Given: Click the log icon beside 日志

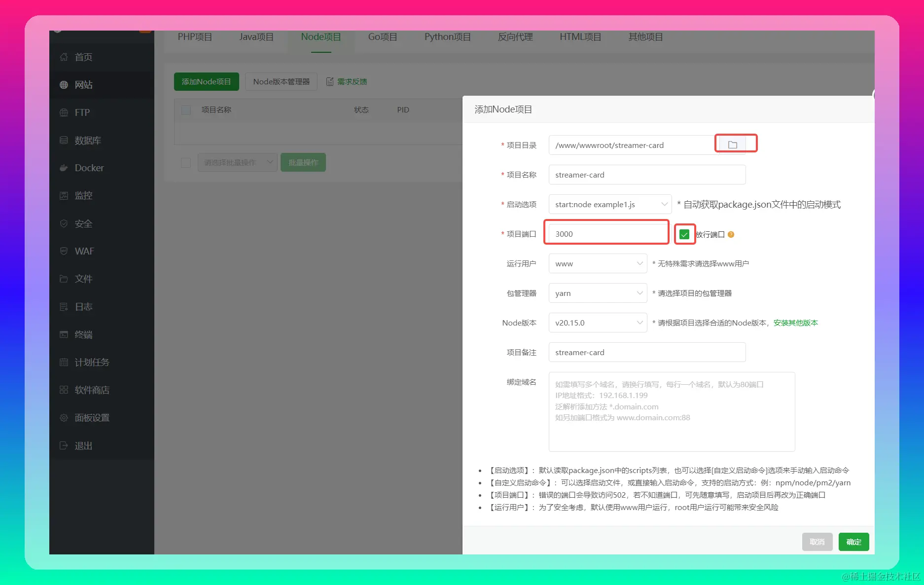Looking at the screenshot, I should pyautogui.click(x=64, y=307).
